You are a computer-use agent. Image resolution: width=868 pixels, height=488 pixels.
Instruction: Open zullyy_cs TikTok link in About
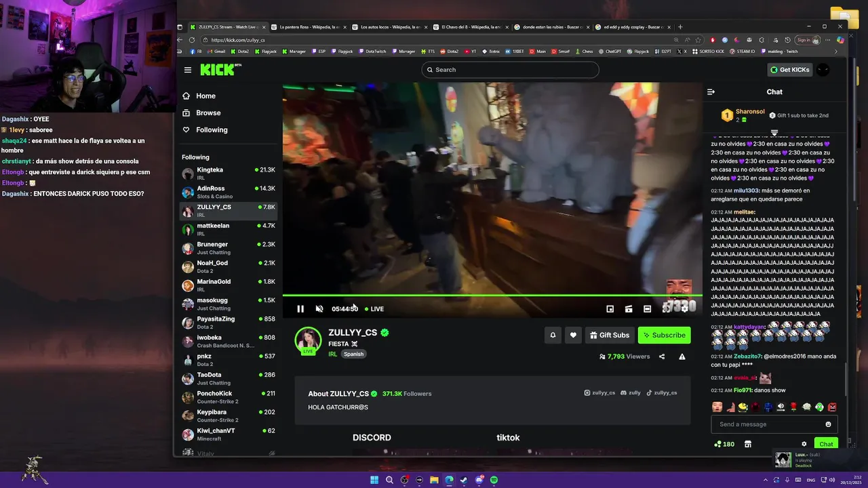[x=661, y=393]
